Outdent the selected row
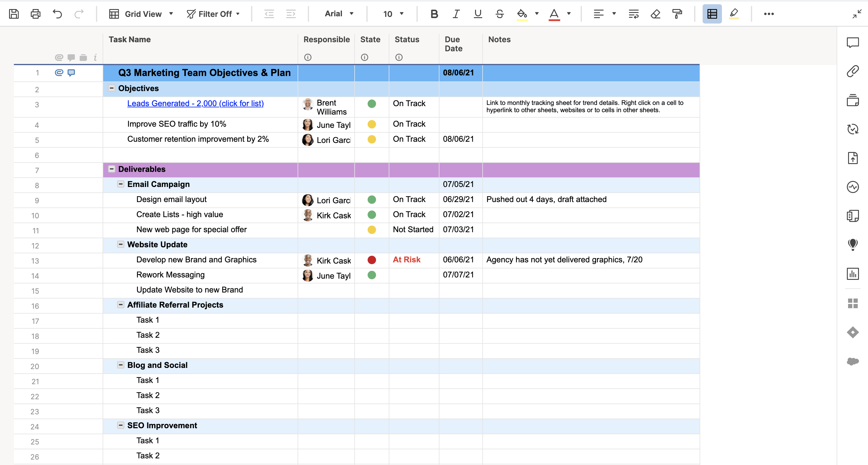The height and width of the screenshot is (465, 868). pyautogui.click(x=269, y=14)
